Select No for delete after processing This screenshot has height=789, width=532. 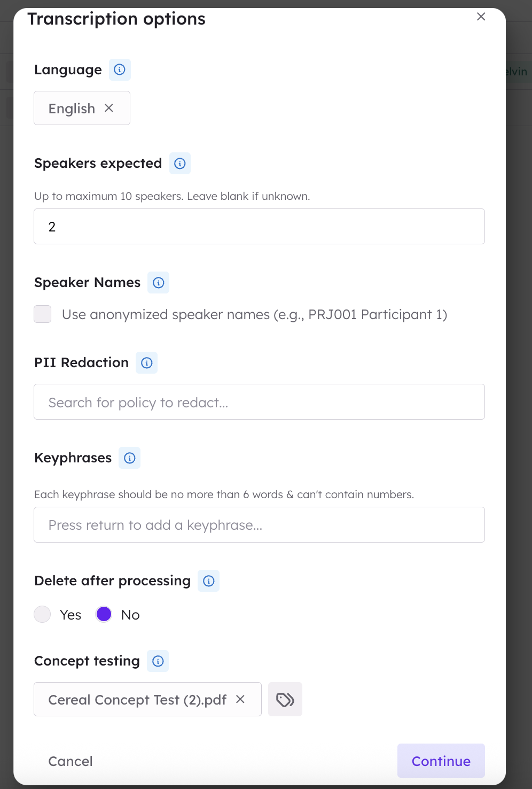click(104, 614)
